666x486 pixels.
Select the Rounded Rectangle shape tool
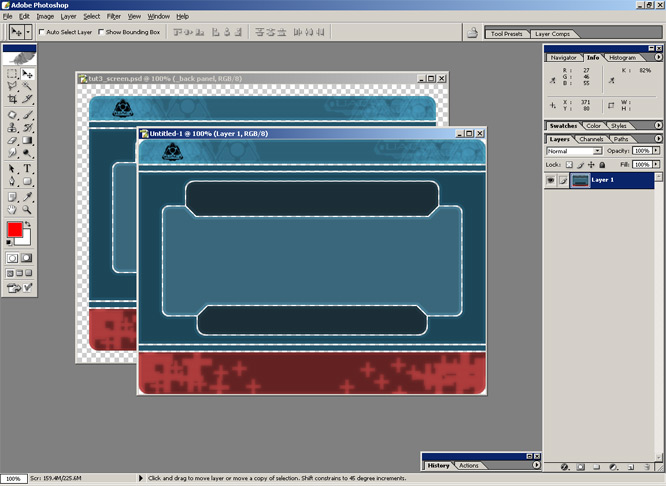click(x=27, y=181)
